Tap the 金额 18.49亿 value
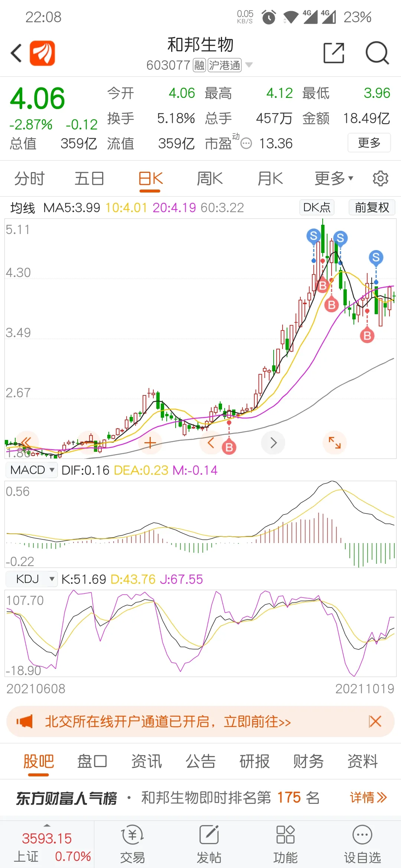The image size is (401, 868). (x=366, y=118)
